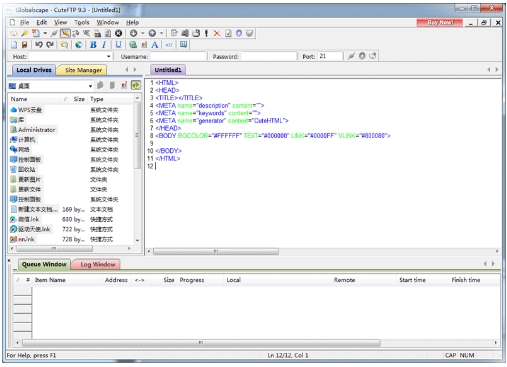This screenshot has width=507, height=367.
Task: Switch to the Site Manager tab
Action: coord(83,70)
